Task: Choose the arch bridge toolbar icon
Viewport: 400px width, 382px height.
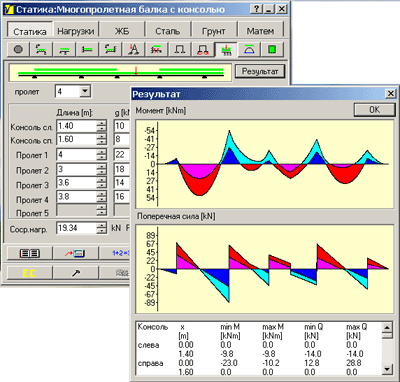Action: [x=249, y=50]
